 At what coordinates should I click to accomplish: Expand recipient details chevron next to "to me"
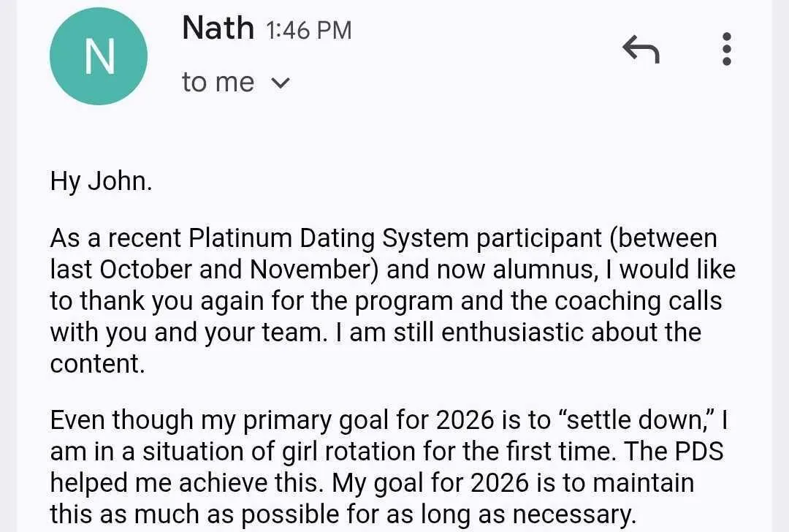tap(280, 83)
